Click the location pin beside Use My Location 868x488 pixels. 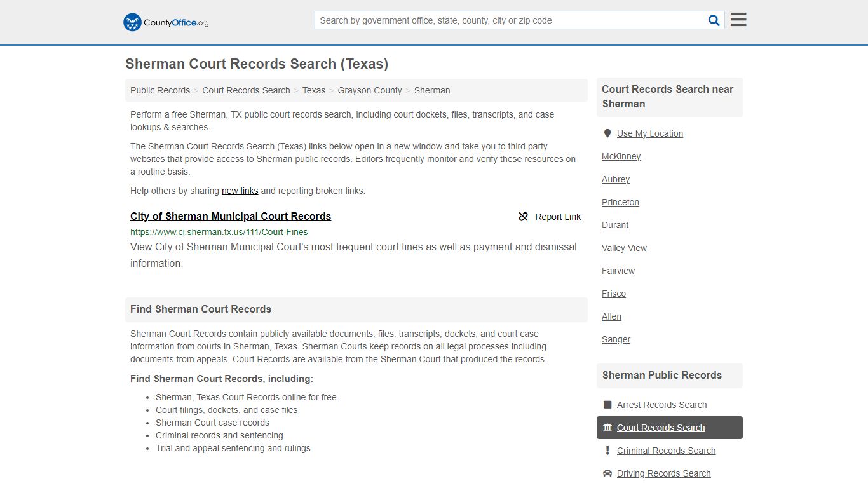pos(607,133)
